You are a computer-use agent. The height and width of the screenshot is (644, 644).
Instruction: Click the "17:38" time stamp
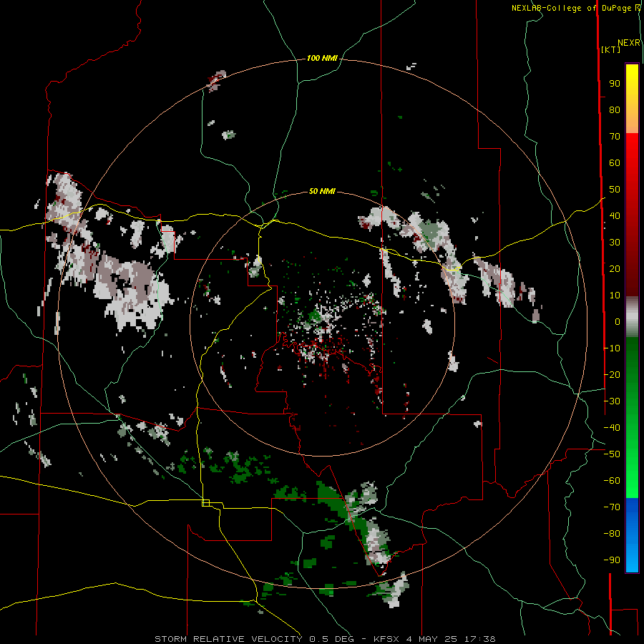pyautogui.click(x=480, y=639)
